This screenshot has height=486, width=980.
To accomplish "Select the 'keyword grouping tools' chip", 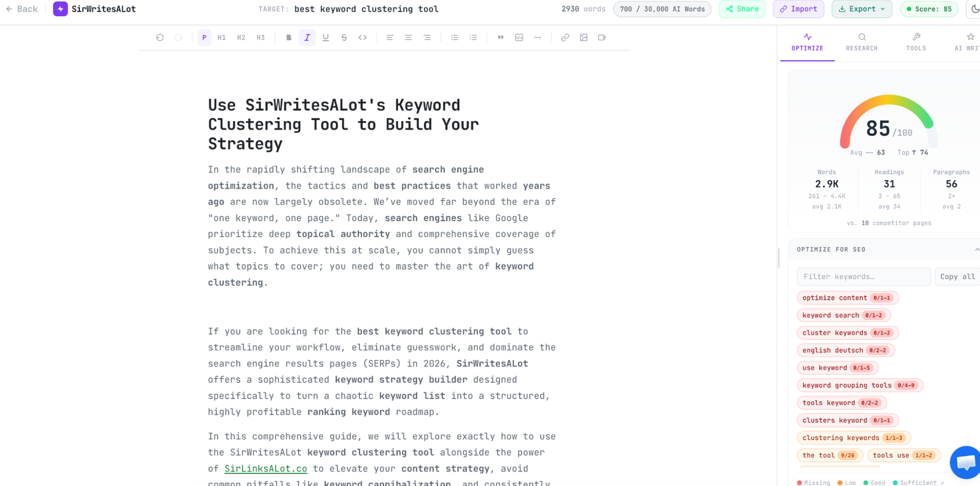I will tap(860, 385).
